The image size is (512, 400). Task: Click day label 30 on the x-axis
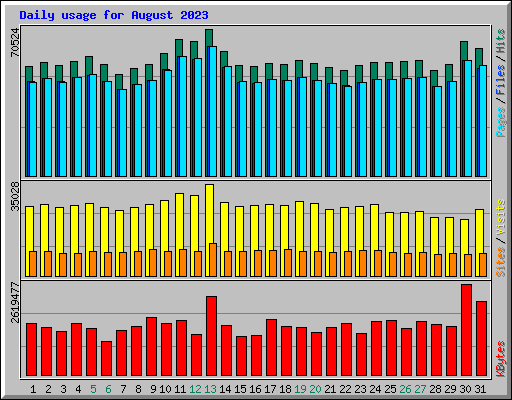pyautogui.click(x=465, y=389)
